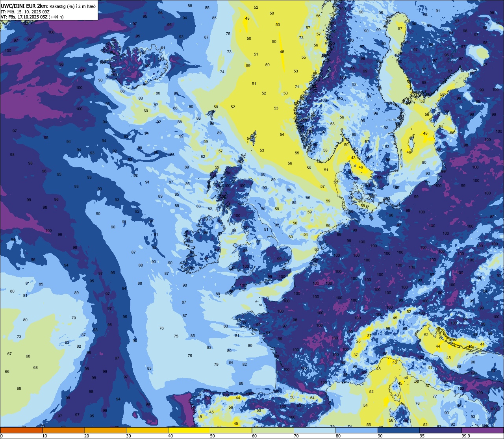Pick the dark navy 95–99.9 legend swatch
Image resolution: width=504 pixels, height=439 pixels.
(x=441, y=430)
